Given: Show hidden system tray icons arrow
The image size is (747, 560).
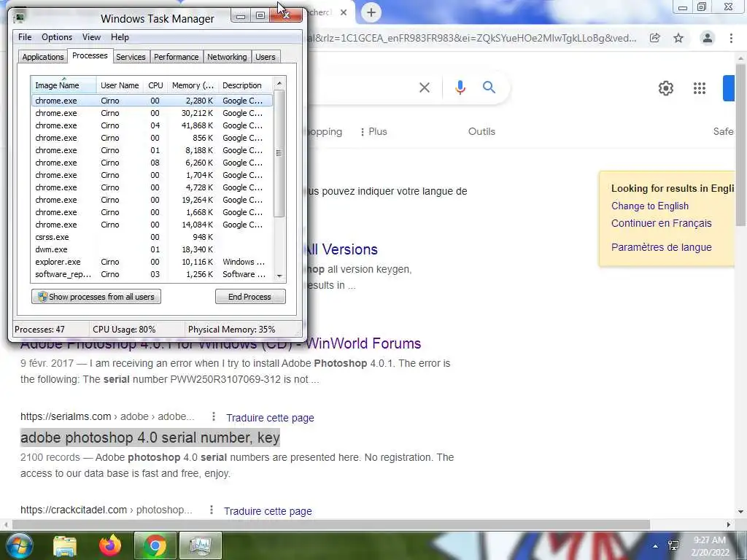Looking at the screenshot, I should (656, 546).
